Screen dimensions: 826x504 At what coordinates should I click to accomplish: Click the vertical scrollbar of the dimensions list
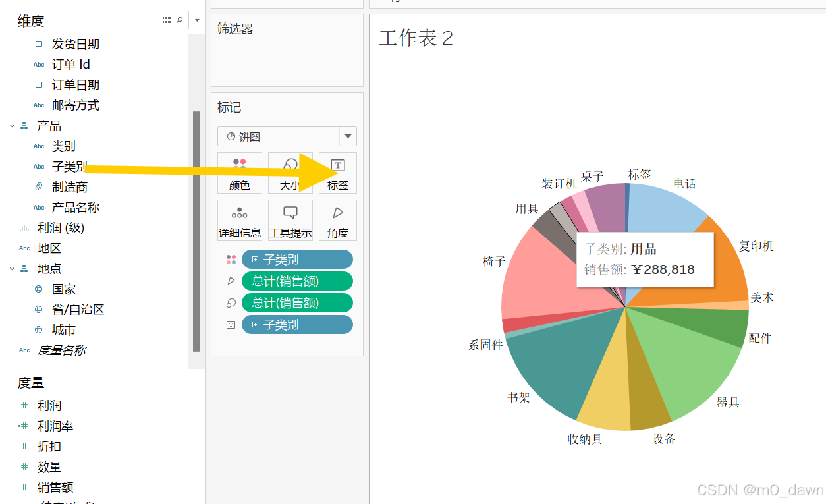(x=196, y=231)
